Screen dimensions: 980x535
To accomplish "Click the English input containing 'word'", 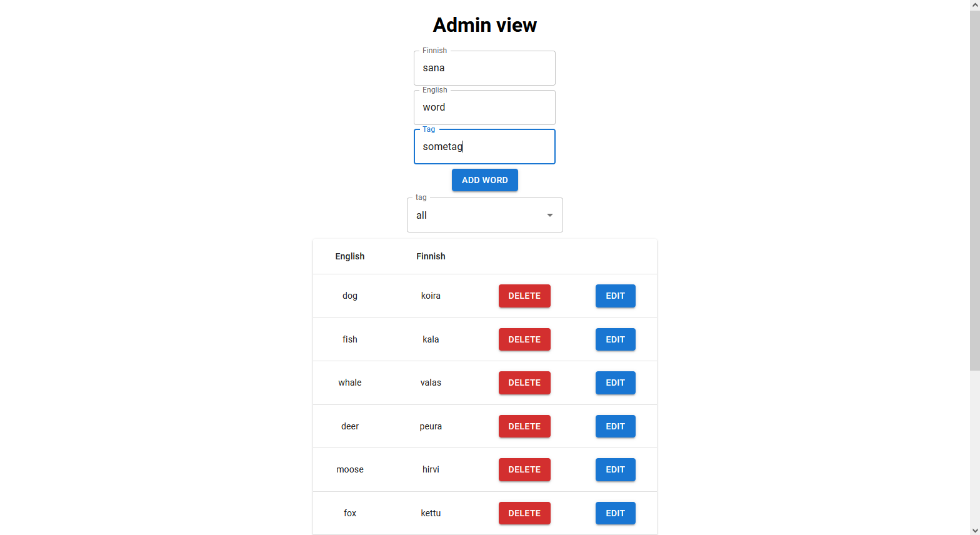I will (x=484, y=107).
